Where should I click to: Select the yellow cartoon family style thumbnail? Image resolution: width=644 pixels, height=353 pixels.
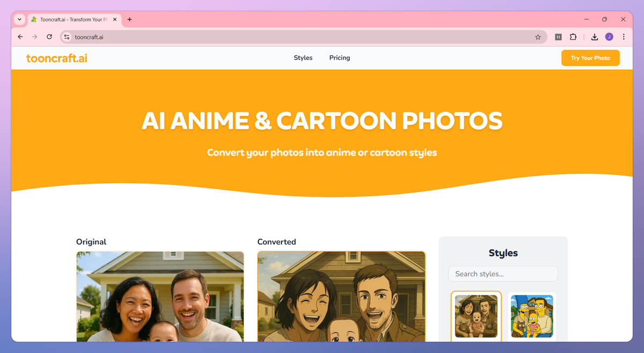click(532, 316)
